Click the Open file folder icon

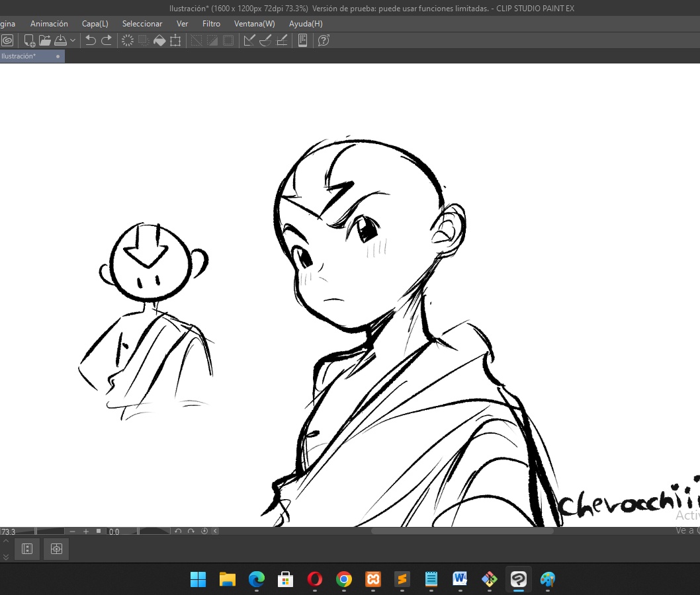tap(45, 40)
